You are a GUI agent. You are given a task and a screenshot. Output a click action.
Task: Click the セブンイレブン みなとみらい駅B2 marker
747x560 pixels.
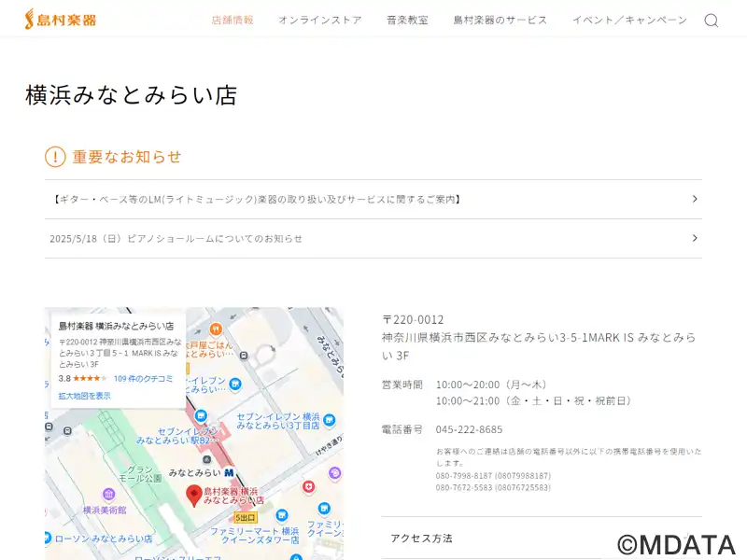click(x=201, y=415)
